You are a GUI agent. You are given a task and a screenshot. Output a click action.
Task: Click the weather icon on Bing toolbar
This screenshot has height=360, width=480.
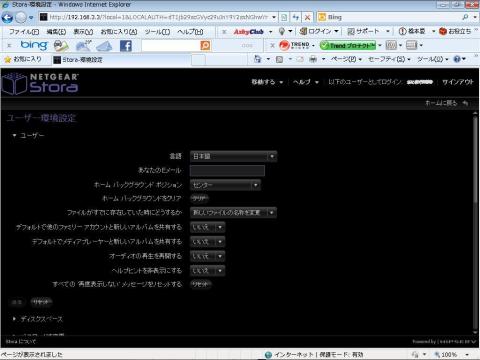point(83,45)
